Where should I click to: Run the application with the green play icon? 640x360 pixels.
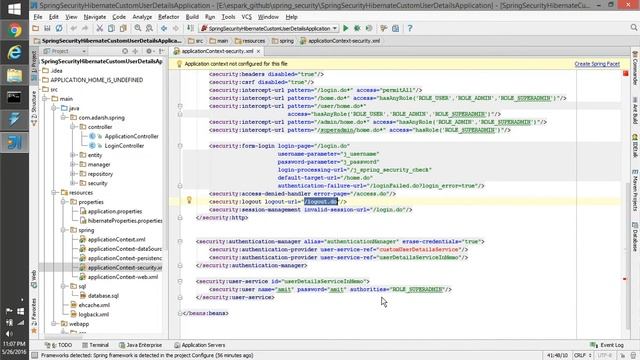pyautogui.click(x=346, y=28)
